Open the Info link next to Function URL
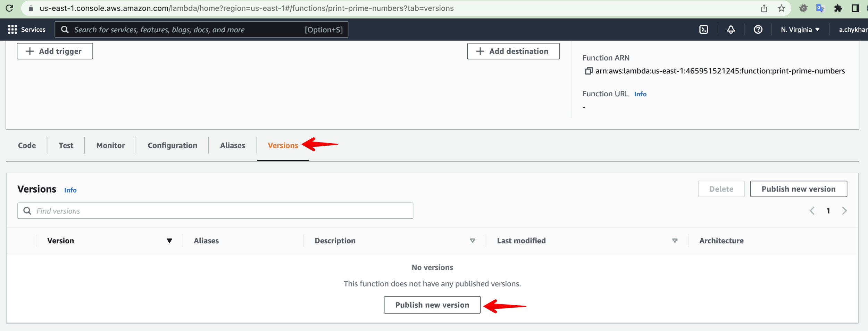 [x=640, y=94]
